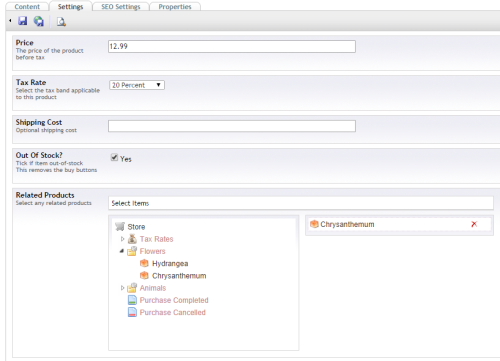Click the Animals folder icon

coord(132,287)
